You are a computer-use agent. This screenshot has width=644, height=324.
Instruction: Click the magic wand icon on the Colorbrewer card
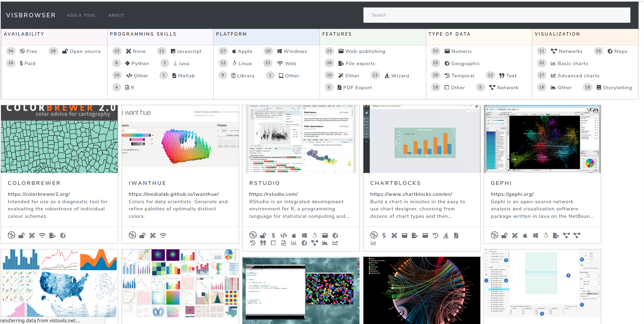tap(32, 235)
